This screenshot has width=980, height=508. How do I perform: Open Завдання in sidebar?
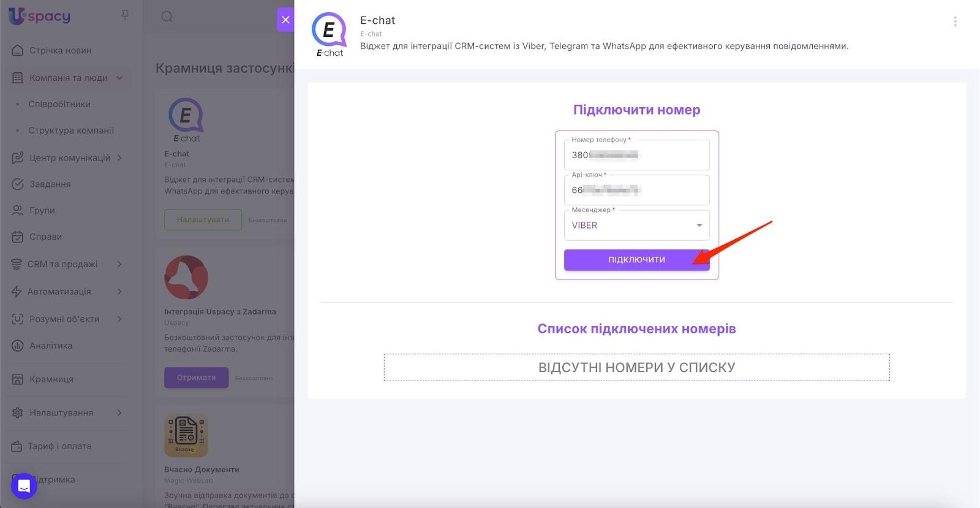(x=50, y=184)
